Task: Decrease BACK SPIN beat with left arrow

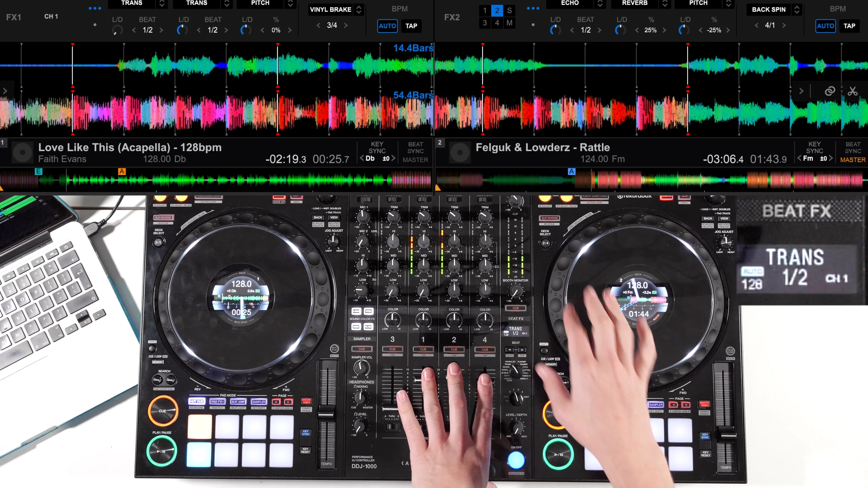Action: [x=756, y=25]
